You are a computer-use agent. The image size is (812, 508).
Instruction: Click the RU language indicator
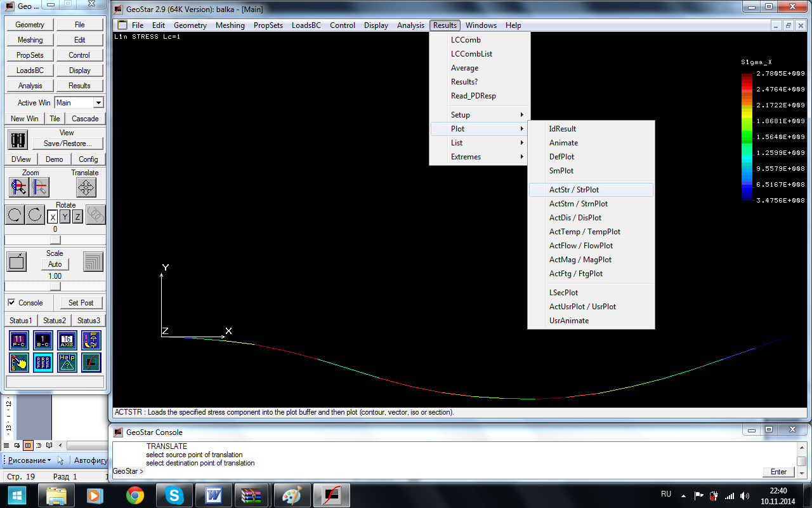click(666, 493)
